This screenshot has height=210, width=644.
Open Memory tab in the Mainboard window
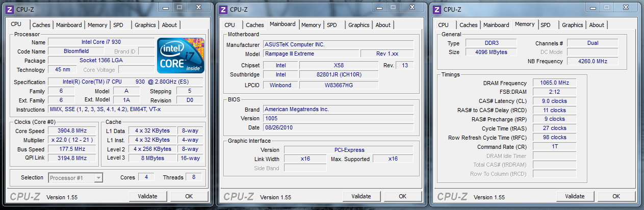click(311, 25)
